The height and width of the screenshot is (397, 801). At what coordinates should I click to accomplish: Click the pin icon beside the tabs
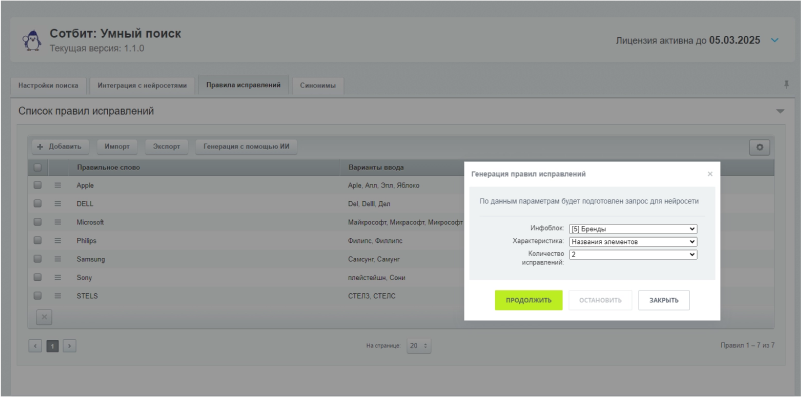coord(786,85)
